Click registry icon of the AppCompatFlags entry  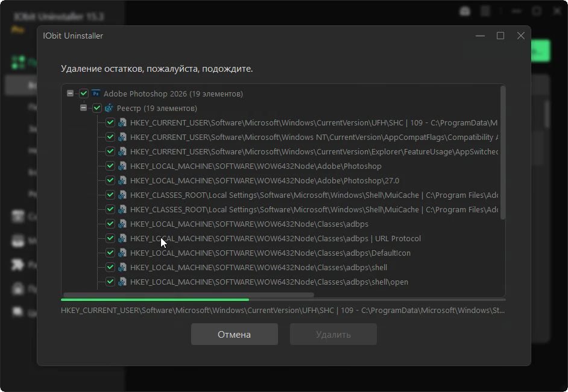122,137
